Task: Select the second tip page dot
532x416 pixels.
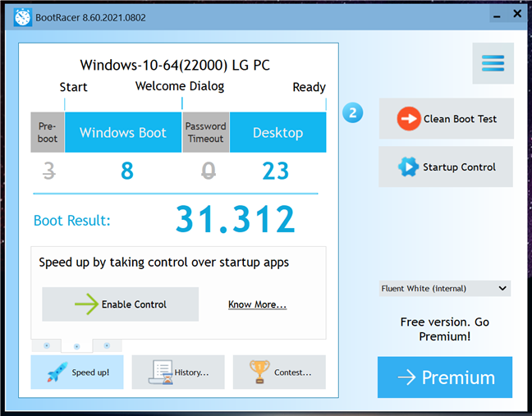Action: (76, 346)
